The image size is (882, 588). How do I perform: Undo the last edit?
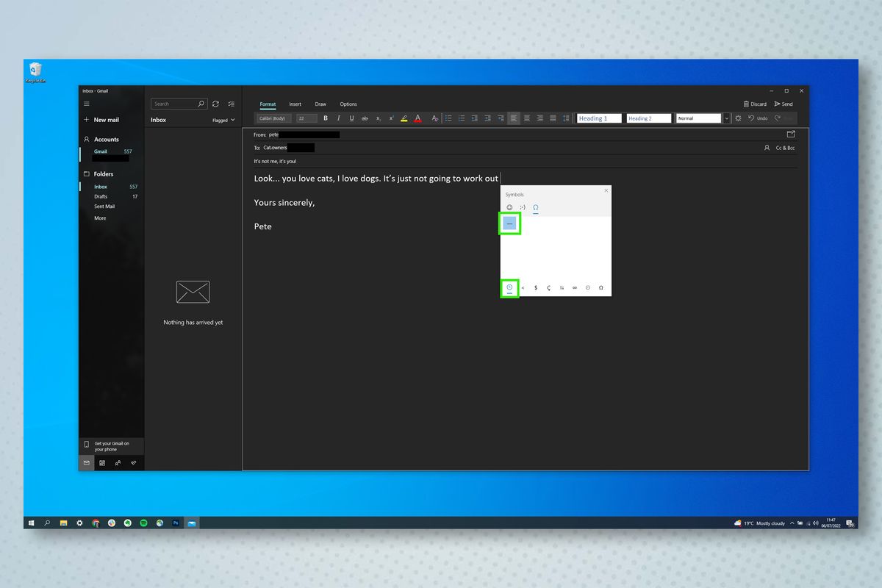757,118
